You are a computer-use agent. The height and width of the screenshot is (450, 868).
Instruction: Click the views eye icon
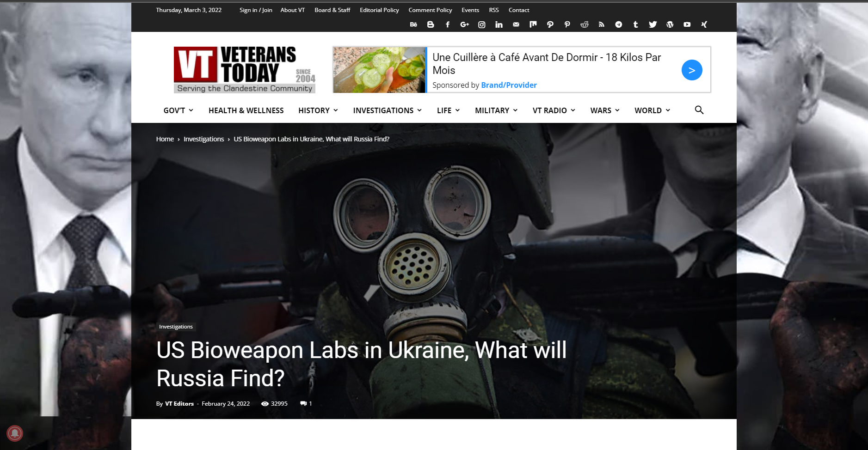tap(265, 403)
